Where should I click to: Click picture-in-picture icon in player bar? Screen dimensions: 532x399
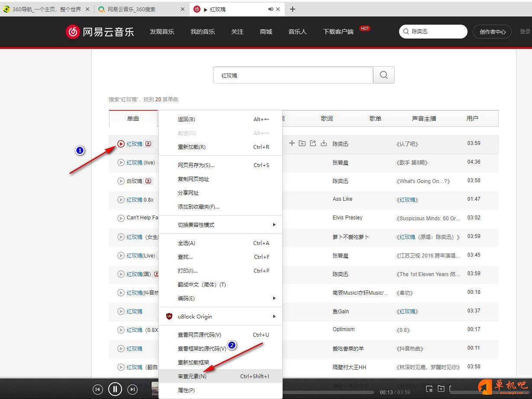click(x=429, y=389)
